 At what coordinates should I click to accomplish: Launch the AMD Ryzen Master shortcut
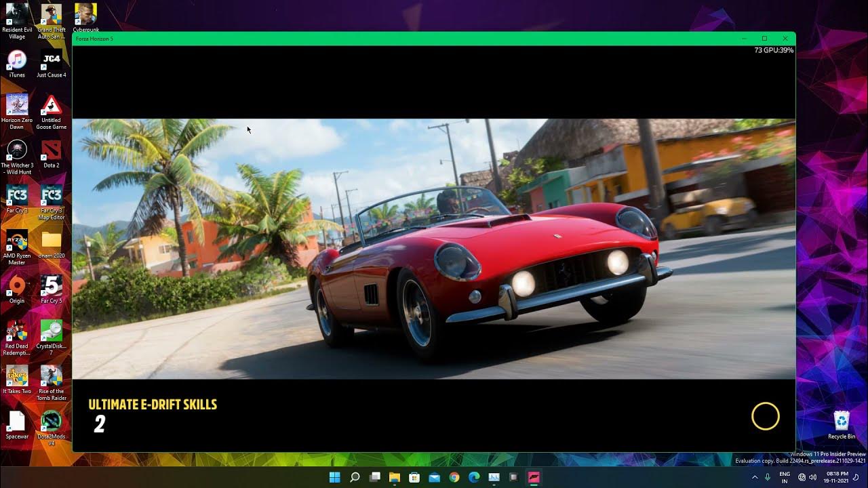[17, 247]
